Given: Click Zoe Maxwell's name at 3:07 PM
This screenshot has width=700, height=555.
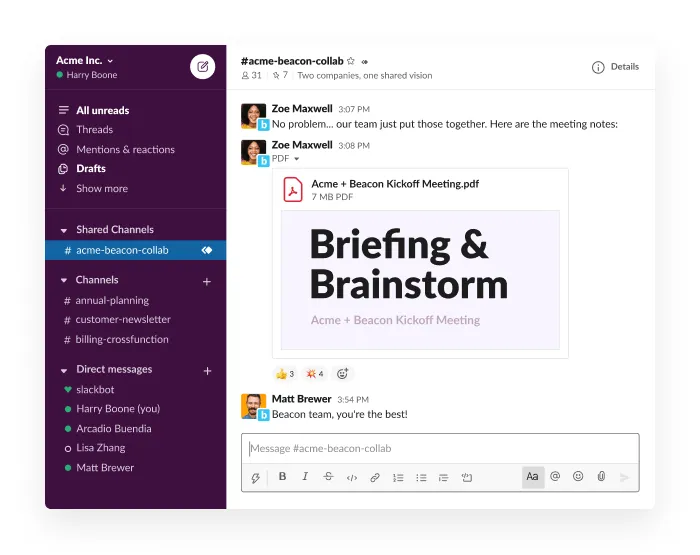Looking at the screenshot, I should (302, 108).
